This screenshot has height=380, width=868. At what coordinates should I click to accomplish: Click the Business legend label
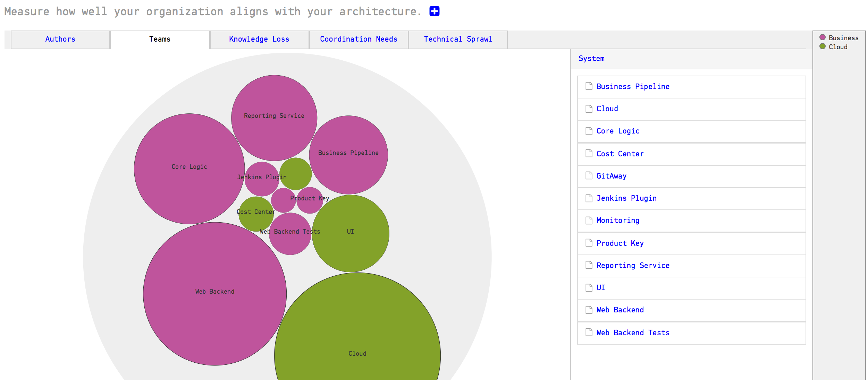coord(843,38)
